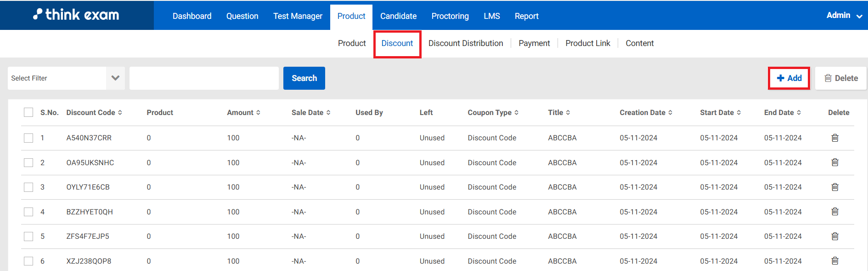Click trash icon for XZJ238QOP8
868x271 pixels.
(x=835, y=261)
